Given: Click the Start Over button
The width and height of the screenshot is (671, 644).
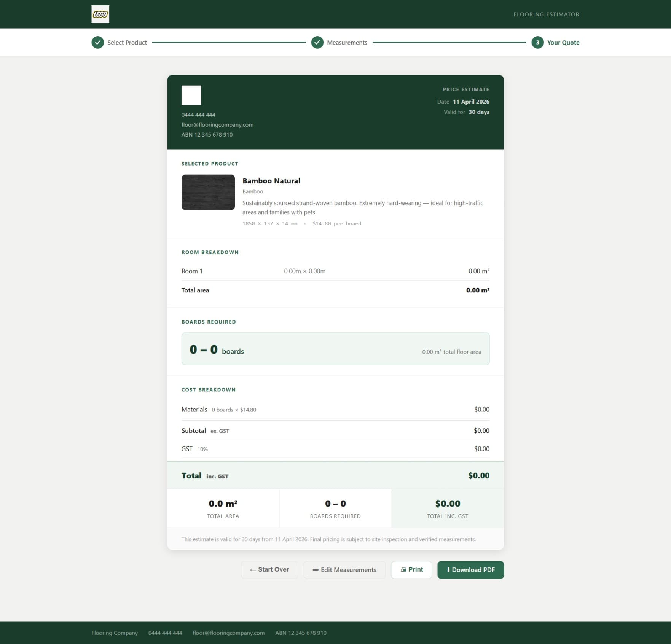Looking at the screenshot, I should point(269,569).
